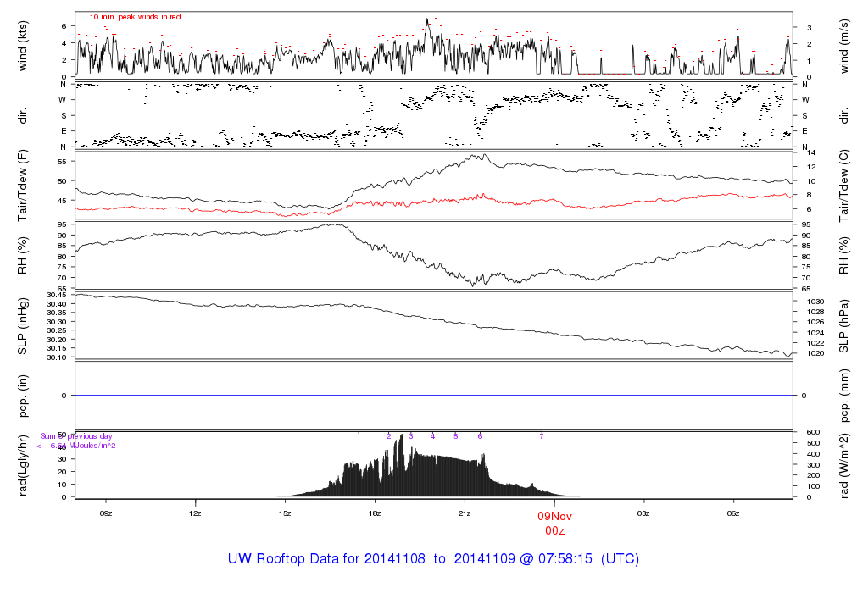Select the "SLP (hPa)" axis label

pos(843,326)
